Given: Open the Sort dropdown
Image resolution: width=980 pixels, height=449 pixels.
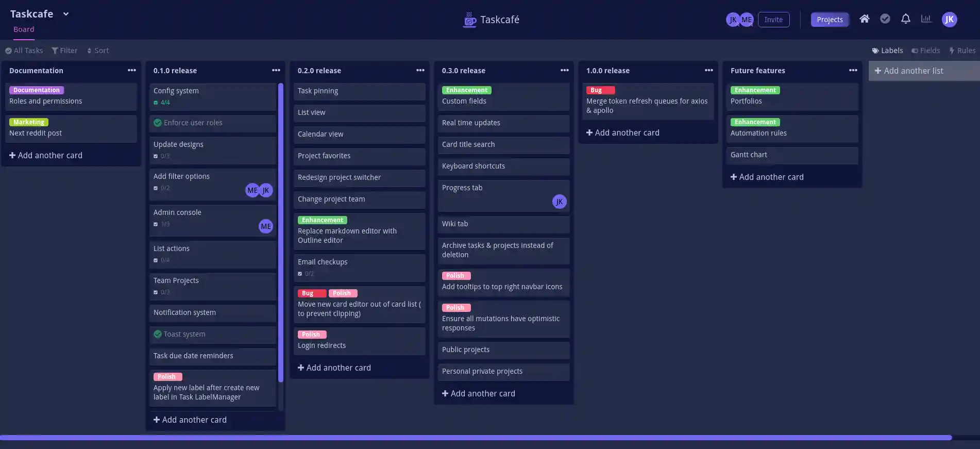Looking at the screenshot, I should [98, 51].
